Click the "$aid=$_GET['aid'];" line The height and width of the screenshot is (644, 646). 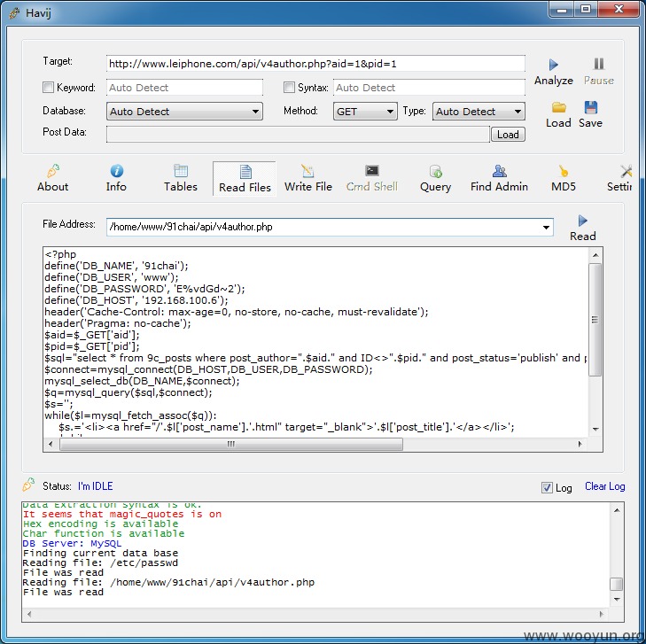(92, 335)
